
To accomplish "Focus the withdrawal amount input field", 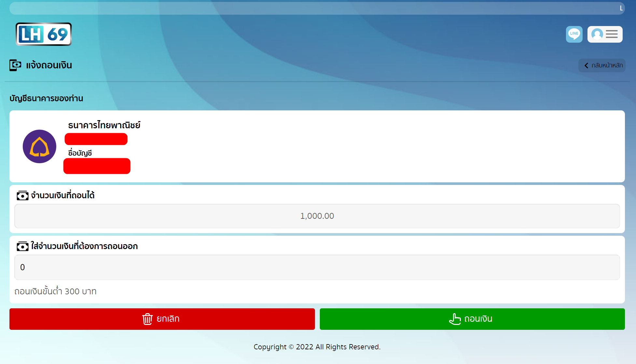I will pyautogui.click(x=317, y=267).
